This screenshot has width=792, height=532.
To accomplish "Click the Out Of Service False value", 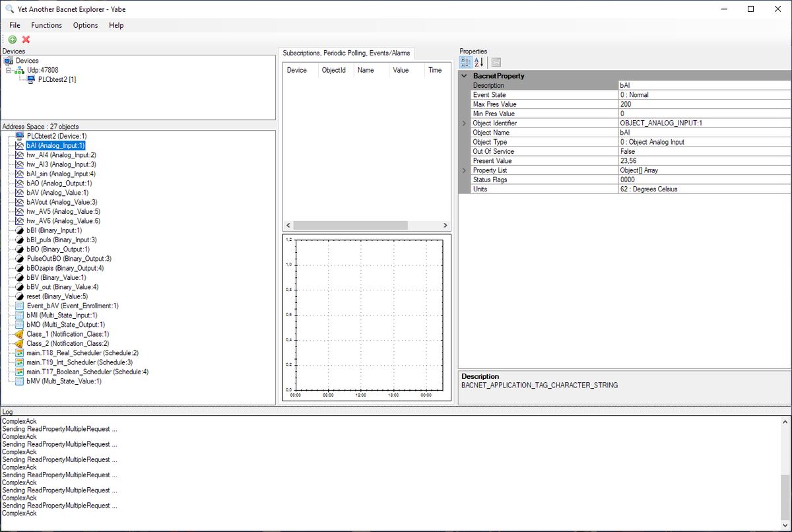I will tap(660, 151).
